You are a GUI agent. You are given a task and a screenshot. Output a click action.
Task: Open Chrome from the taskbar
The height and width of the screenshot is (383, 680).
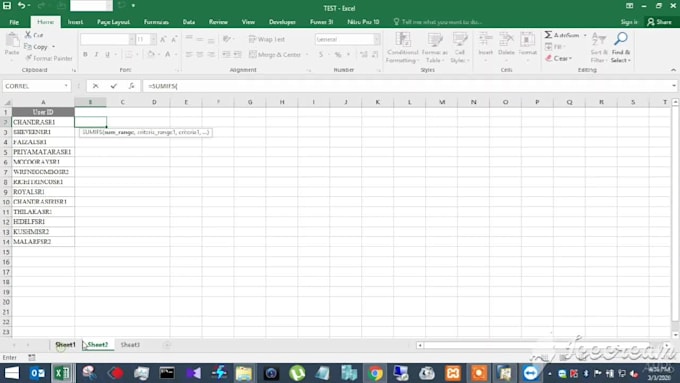[x=375, y=373]
